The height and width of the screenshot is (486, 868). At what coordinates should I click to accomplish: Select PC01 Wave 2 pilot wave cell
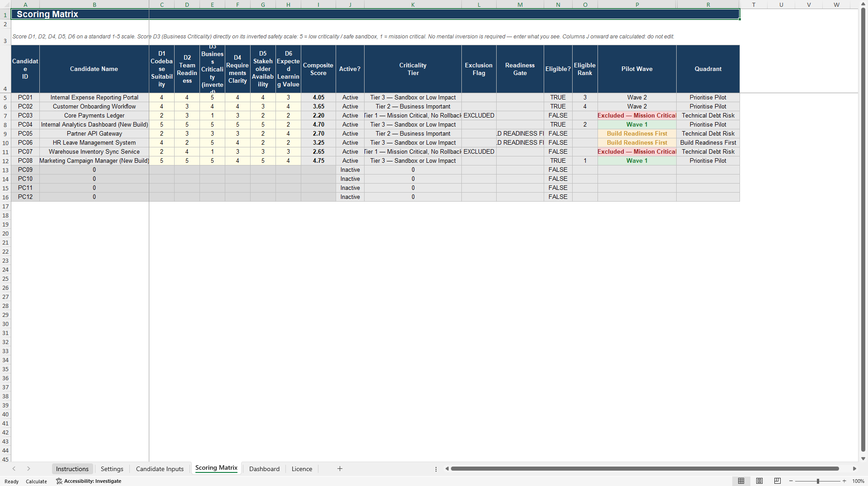click(x=637, y=97)
